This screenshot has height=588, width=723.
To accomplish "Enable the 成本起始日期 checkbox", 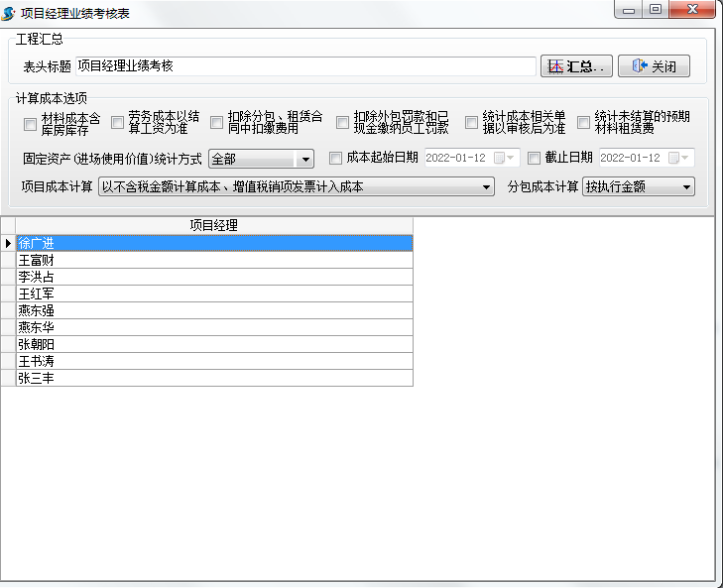I will point(335,158).
